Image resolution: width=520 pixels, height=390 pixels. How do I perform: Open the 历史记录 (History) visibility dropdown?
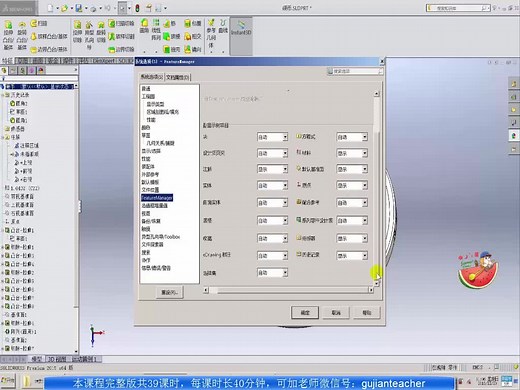tap(352, 256)
